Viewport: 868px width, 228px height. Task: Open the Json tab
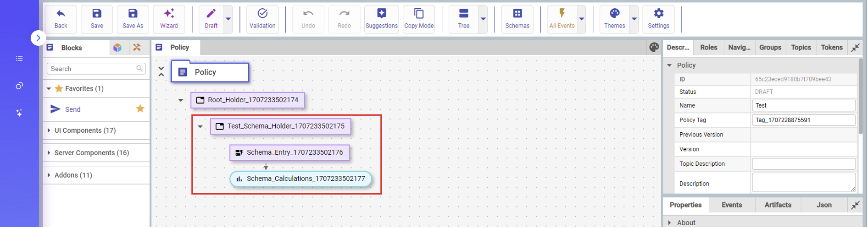pos(823,205)
